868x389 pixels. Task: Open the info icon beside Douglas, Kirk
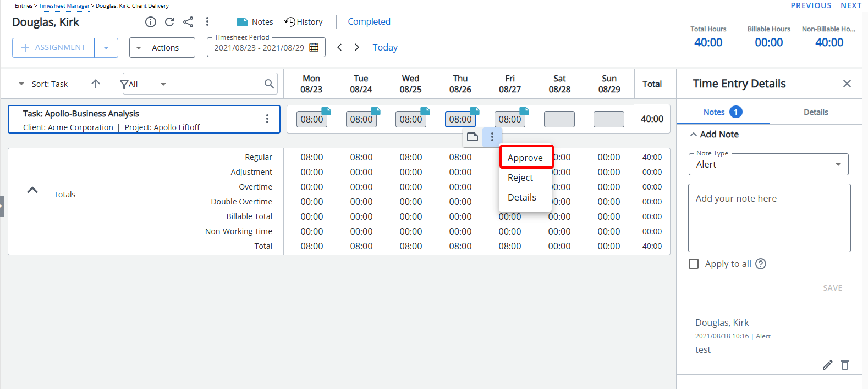click(151, 22)
